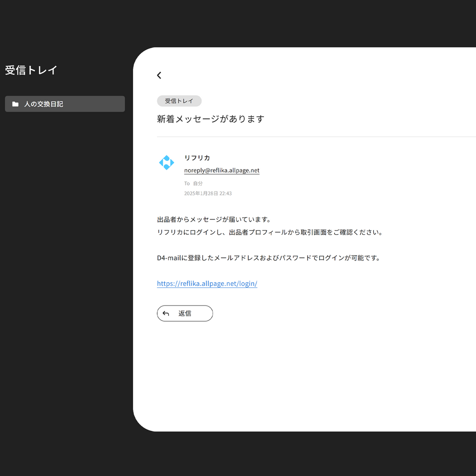
Task: Open the reflika.allpage.net login link
Action: coord(207,284)
